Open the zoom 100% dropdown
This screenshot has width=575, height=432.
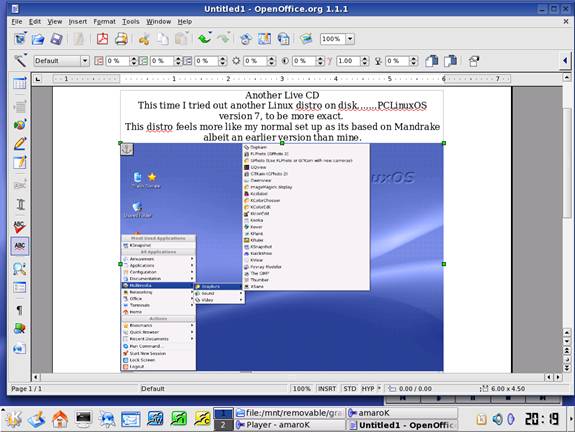pyautogui.click(x=350, y=39)
